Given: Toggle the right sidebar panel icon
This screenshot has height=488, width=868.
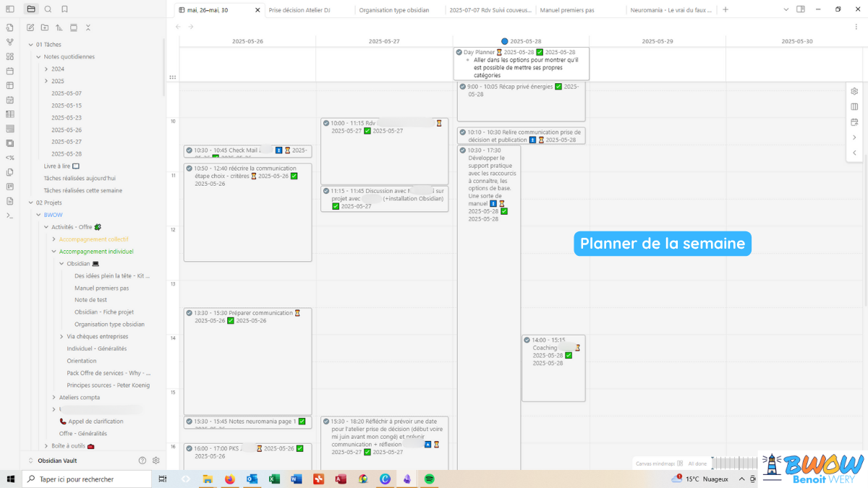Looking at the screenshot, I should tap(801, 9).
